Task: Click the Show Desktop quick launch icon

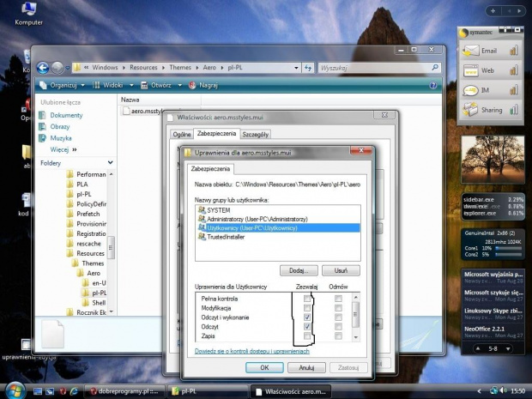Action: 38,391
